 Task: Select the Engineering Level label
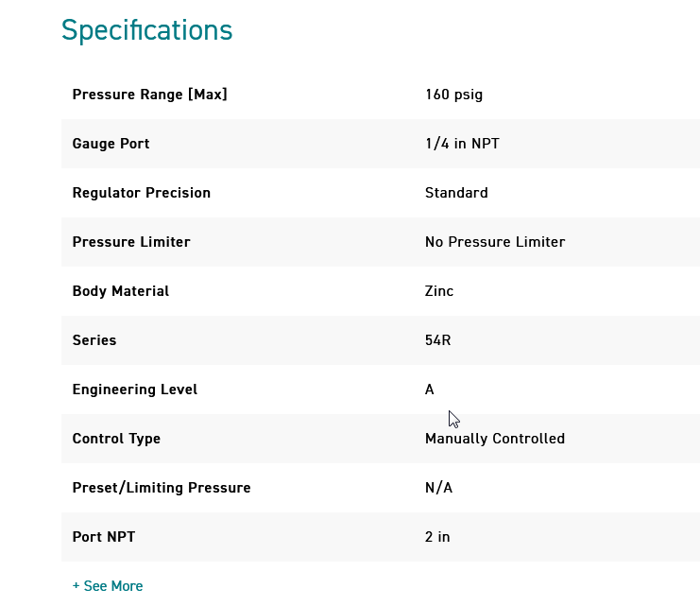tap(135, 390)
